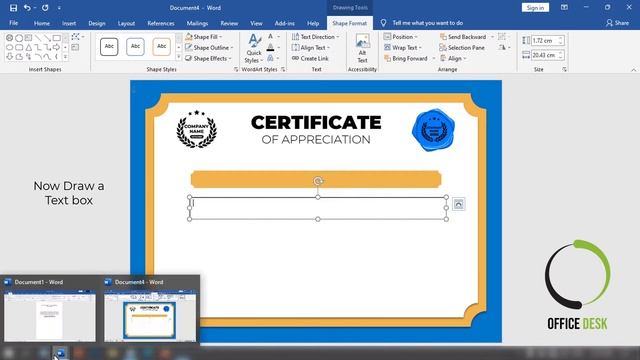Open the Align dropdown in Arrange

[453, 58]
